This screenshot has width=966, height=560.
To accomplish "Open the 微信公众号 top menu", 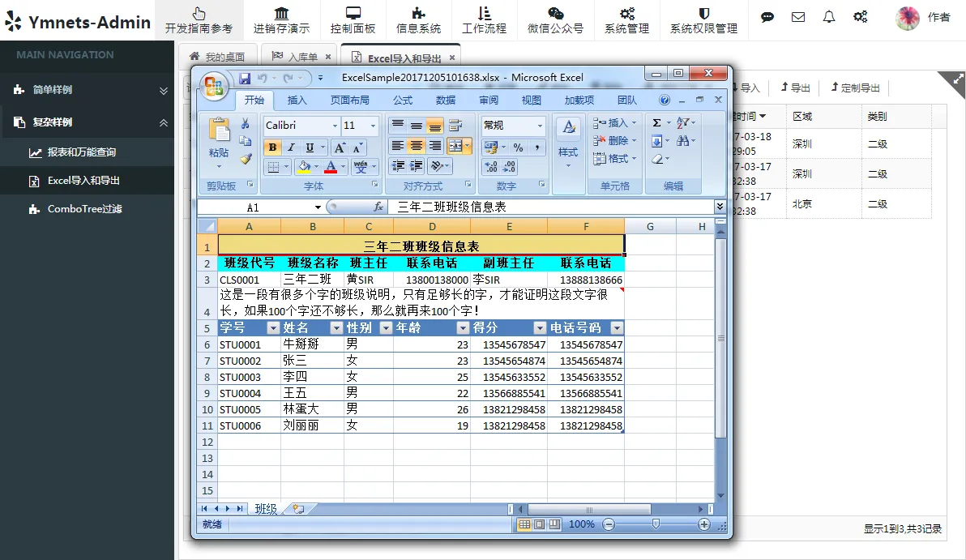I will click(x=555, y=20).
